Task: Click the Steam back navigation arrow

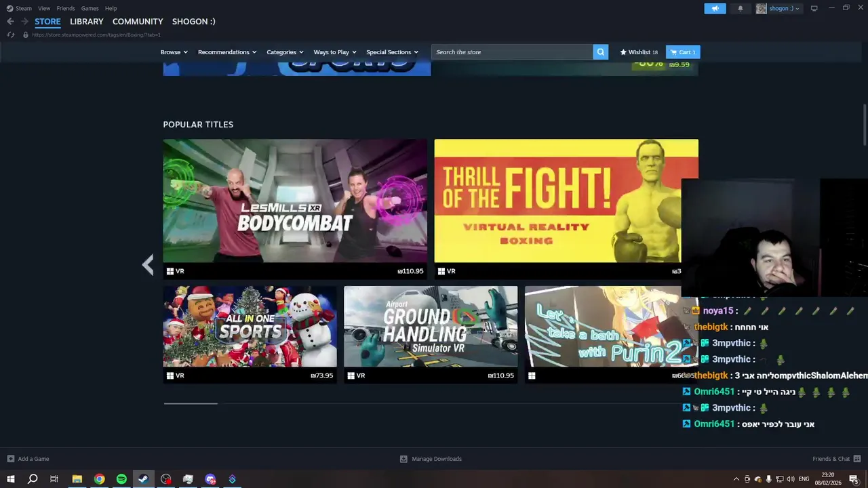Action: (x=10, y=22)
